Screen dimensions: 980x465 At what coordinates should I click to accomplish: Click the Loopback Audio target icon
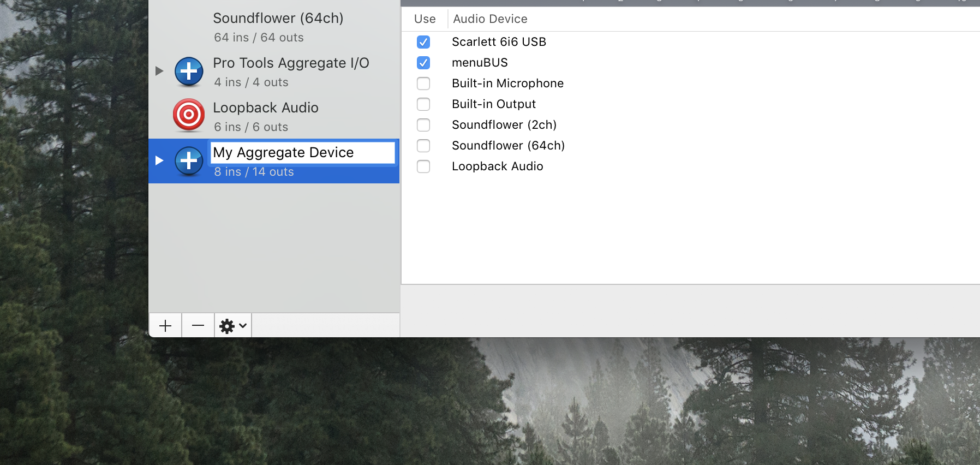189,115
